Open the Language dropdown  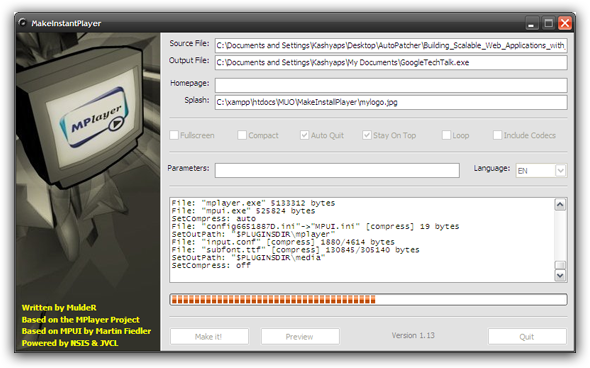[560, 171]
